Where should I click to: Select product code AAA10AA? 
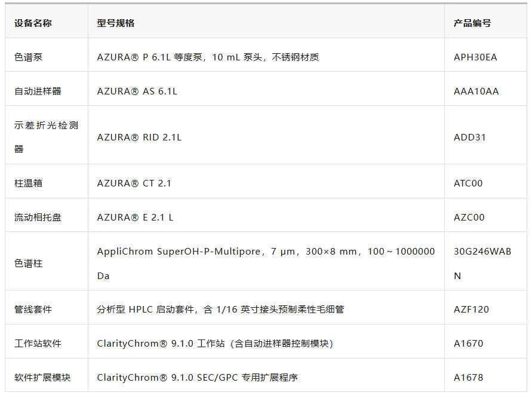pos(485,89)
